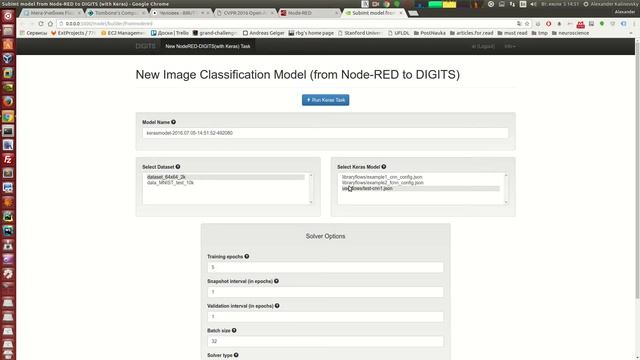The height and width of the screenshot is (360, 640).
Task: Open Stanford University bookmark
Action: [x=360, y=33]
